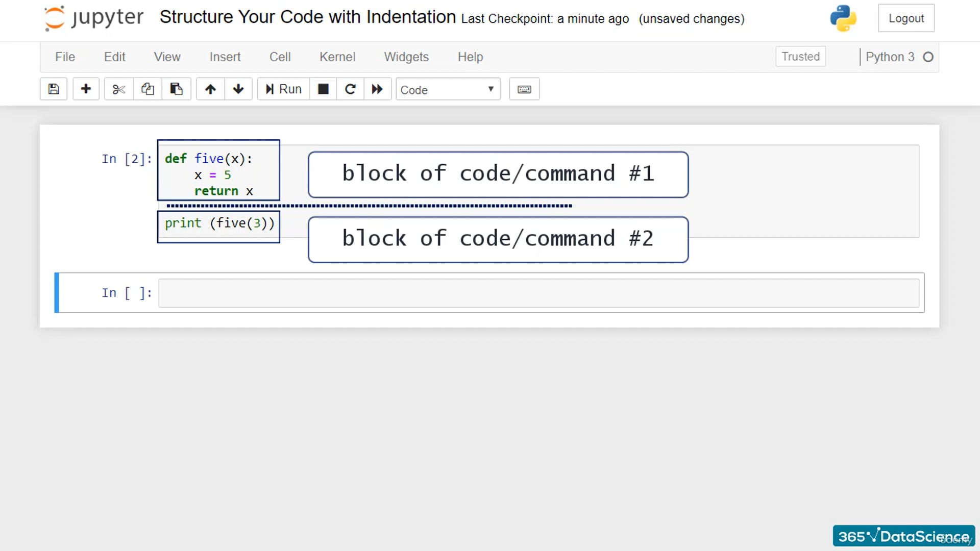Open the Widgets menu
This screenshot has height=551, width=980.
pyautogui.click(x=406, y=57)
